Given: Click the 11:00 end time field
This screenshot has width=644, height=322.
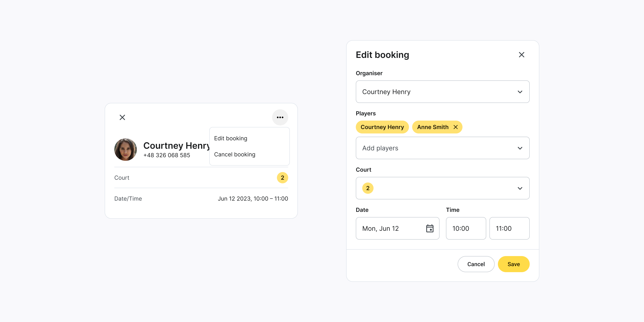Looking at the screenshot, I should coord(509,228).
